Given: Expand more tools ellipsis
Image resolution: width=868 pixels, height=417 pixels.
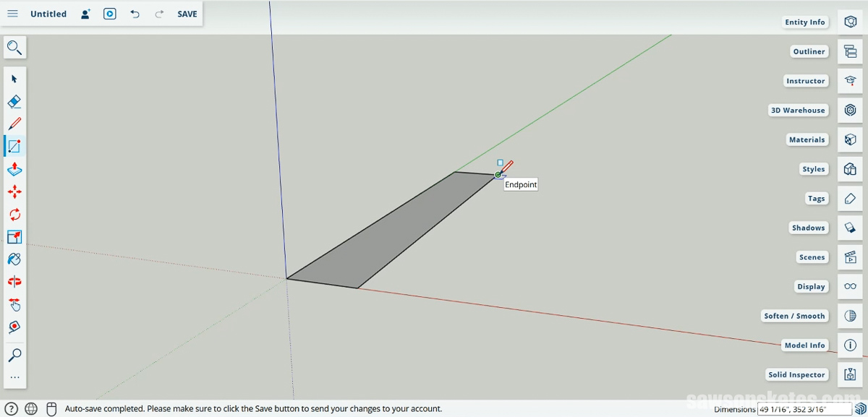Looking at the screenshot, I should point(14,377).
